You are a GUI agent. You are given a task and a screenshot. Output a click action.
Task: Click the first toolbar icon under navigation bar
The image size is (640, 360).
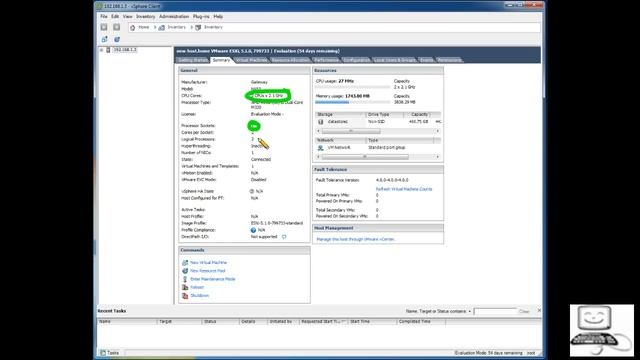tap(104, 39)
